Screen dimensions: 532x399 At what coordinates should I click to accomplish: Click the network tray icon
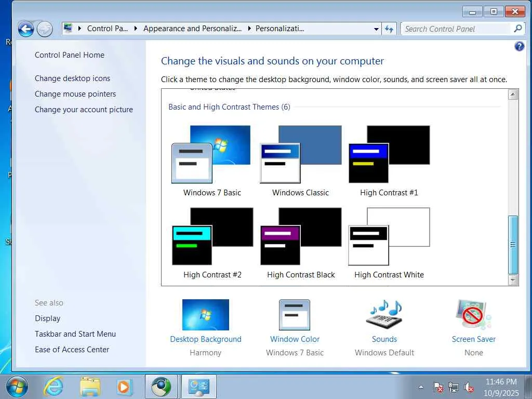(x=453, y=387)
